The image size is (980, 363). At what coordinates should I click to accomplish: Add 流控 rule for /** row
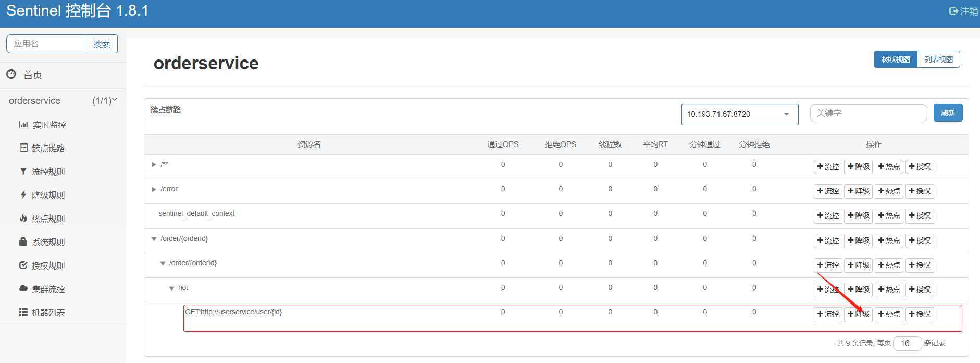[x=828, y=166]
